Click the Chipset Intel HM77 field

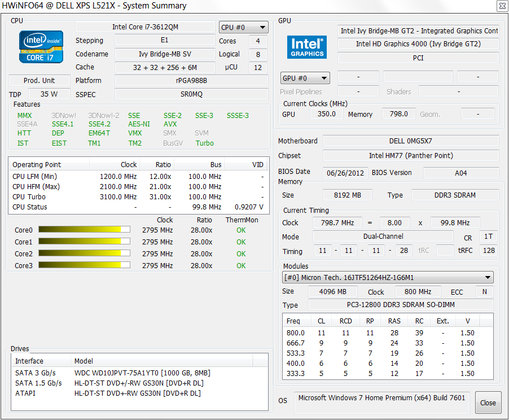(x=411, y=156)
